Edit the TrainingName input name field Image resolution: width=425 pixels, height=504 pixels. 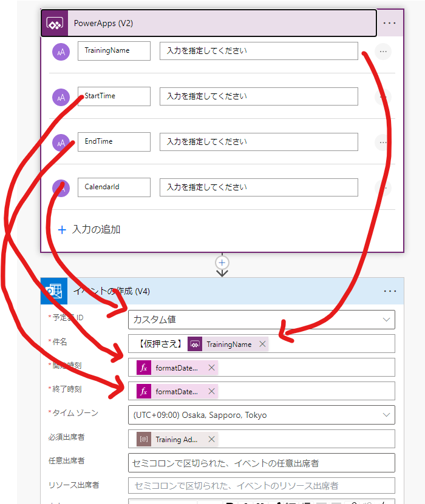pyautogui.click(x=114, y=51)
